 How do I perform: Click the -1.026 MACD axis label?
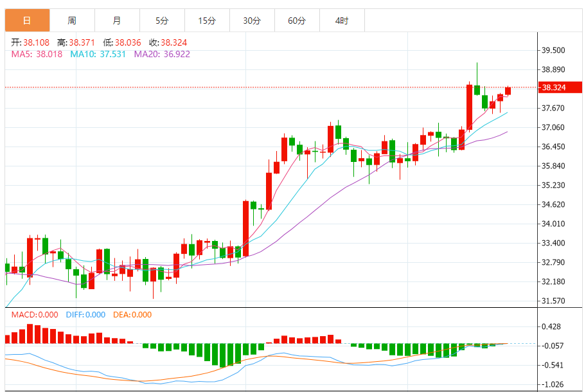[553, 384]
